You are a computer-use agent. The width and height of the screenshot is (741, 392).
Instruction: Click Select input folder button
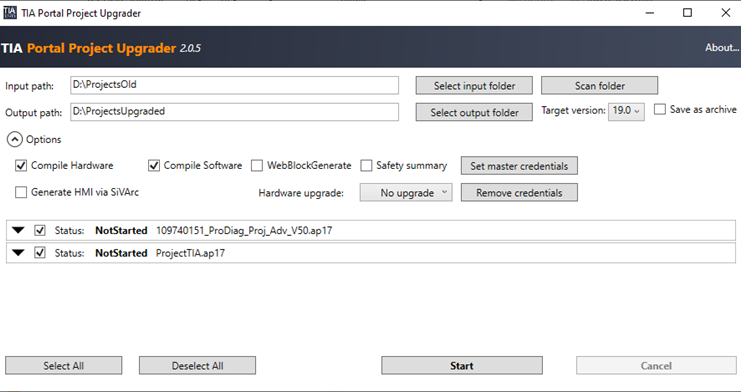click(x=474, y=86)
